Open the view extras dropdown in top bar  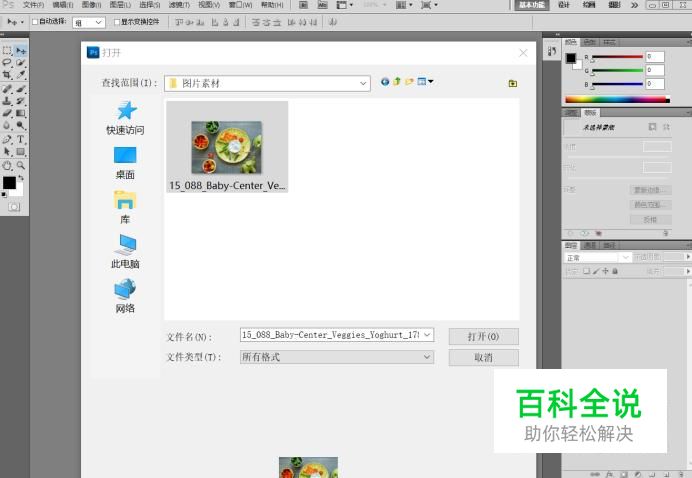(345, 5)
